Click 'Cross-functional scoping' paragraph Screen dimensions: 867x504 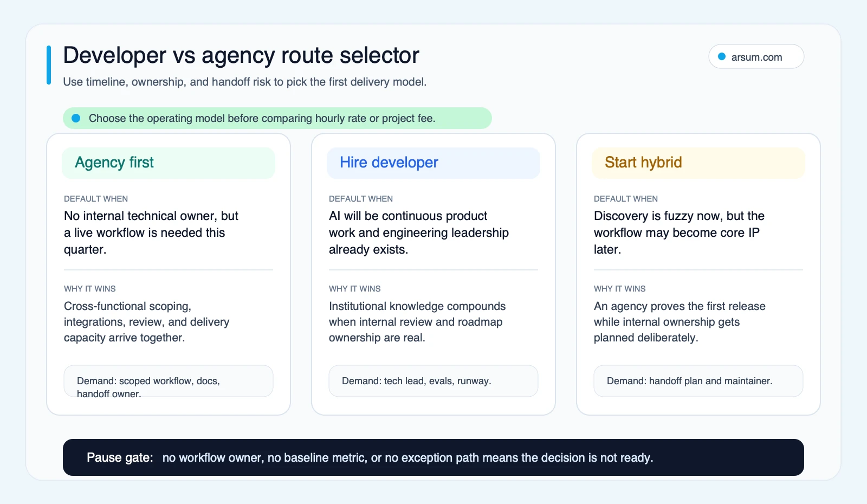147,322
